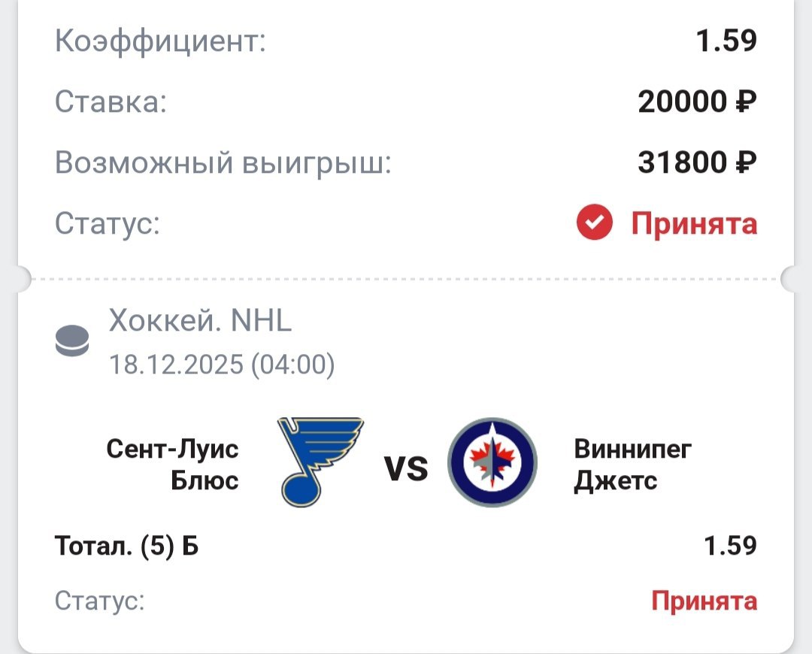Select the Сент-Луис Блюс team name
Screen dimensions: 812x654
click(x=173, y=465)
